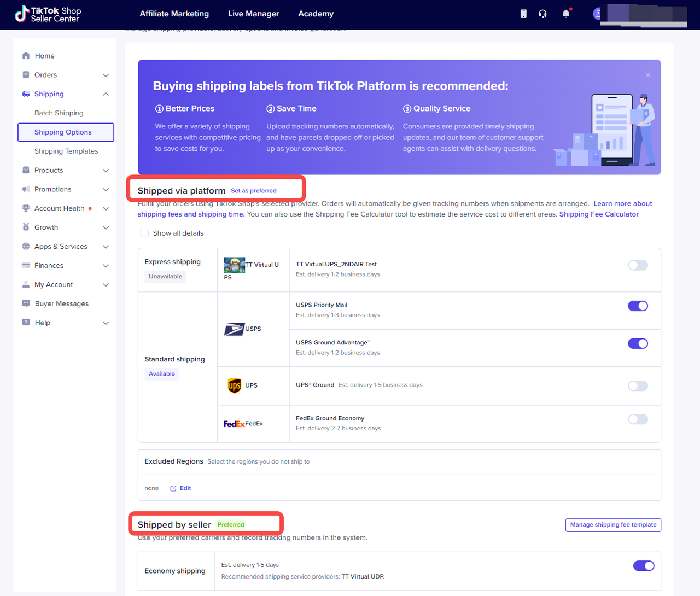The width and height of the screenshot is (700, 596).
Task: Expand the My Account menu chevron
Action: [x=106, y=285]
